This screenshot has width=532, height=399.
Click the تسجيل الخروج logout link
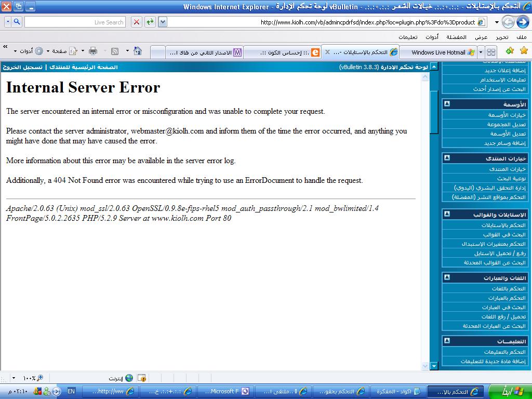(x=22, y=67)
